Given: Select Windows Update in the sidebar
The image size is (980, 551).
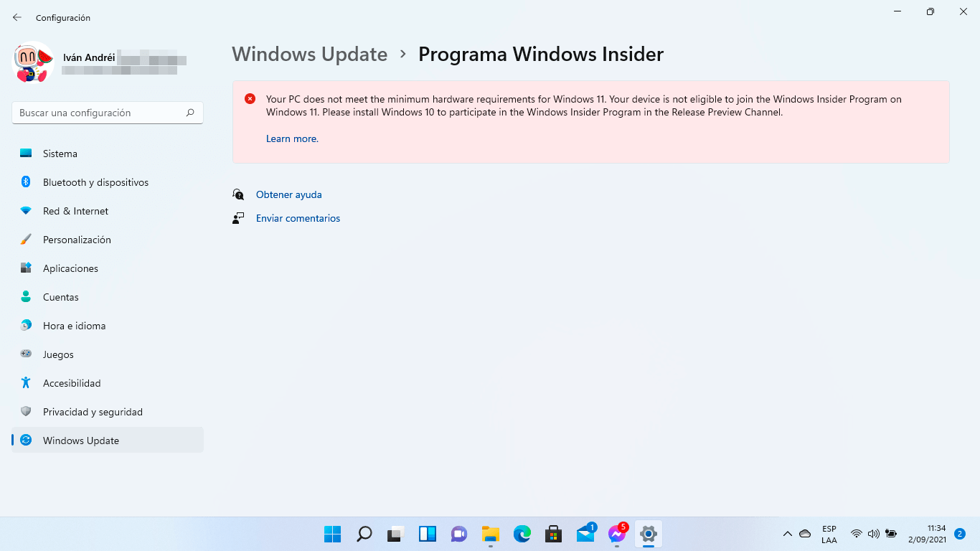Looking at the screenshot, I should (108, 441).
